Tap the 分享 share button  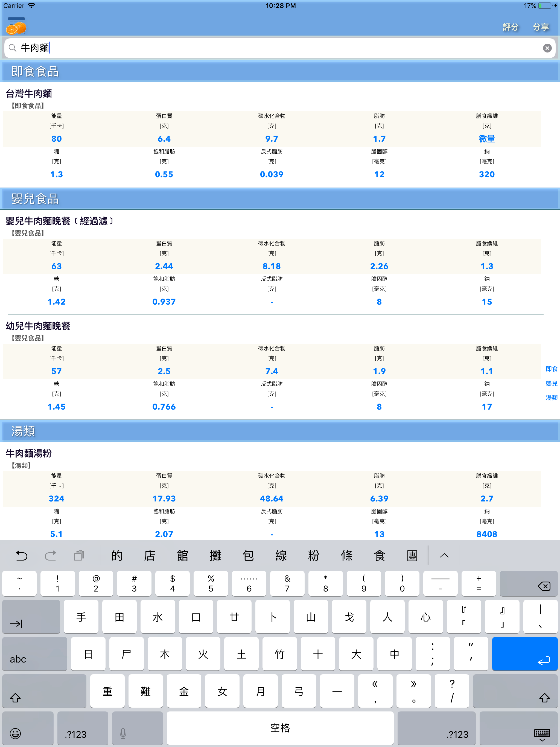[541, 27]
